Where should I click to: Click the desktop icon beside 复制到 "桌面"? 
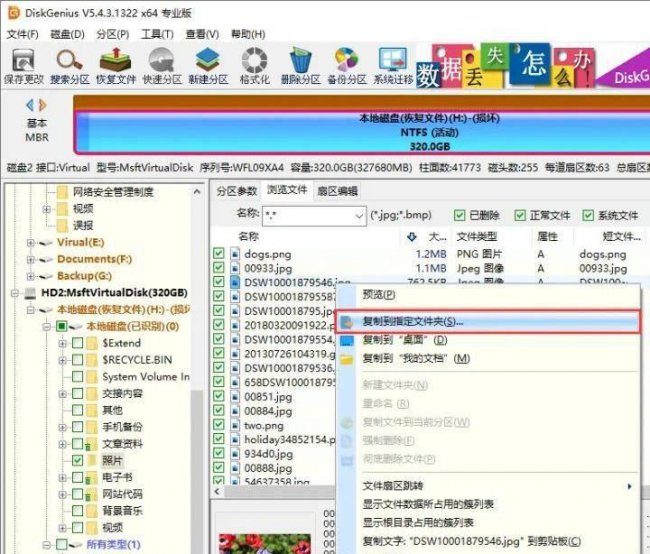(x=347, y=340)
